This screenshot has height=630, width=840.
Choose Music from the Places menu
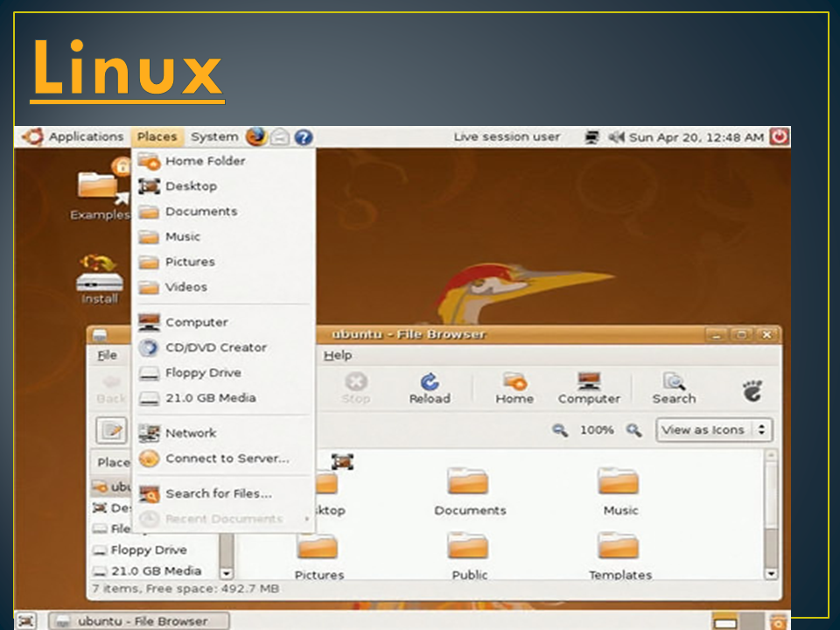(223, 236)
